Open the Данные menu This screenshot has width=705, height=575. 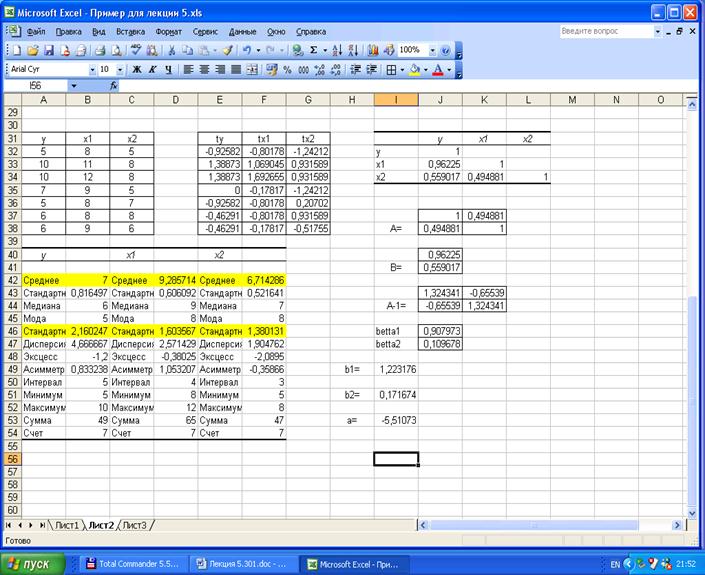click(x=242, y=32)
